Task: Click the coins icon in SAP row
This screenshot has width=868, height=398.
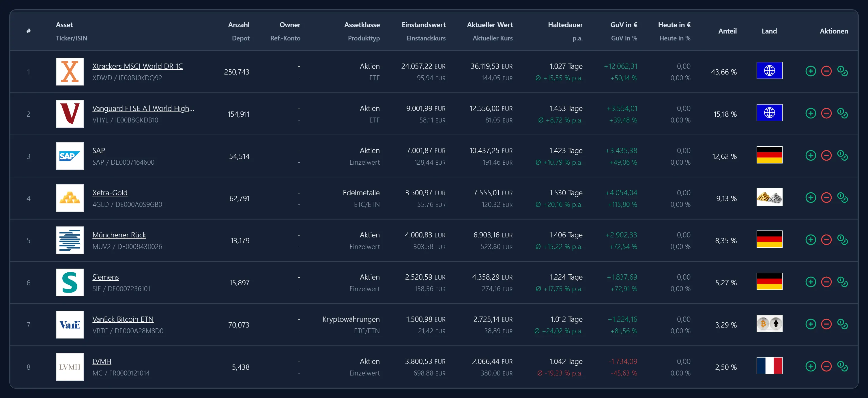Action: (842, 155)
